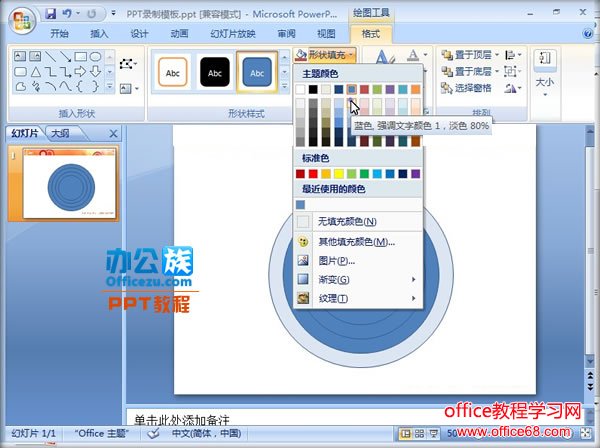Select slide 1 thumbnail
Image resolution: width=600 pixels, height=448 pixels.
point(69,184)
